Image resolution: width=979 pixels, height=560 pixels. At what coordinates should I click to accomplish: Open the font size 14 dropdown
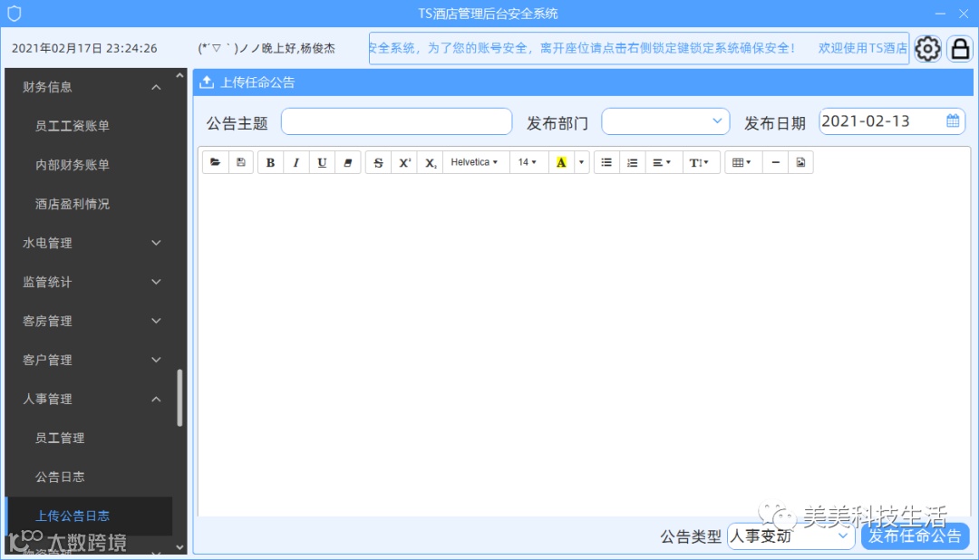tap(528, 162)
